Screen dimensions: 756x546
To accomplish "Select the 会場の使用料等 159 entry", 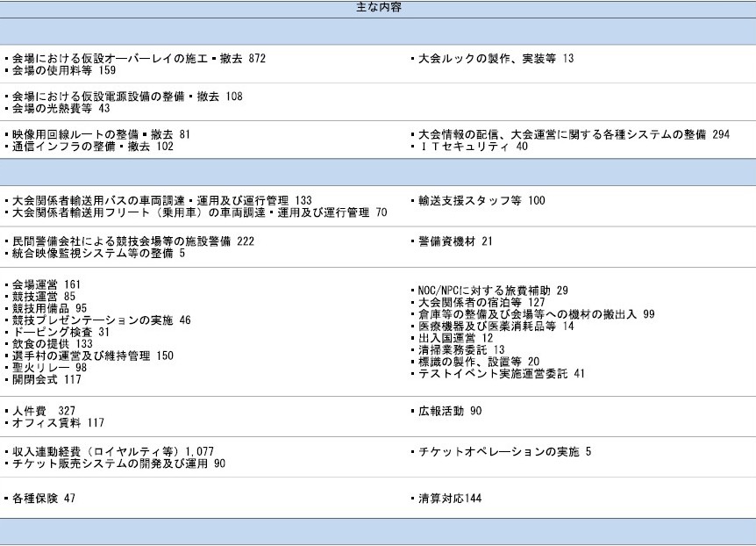I will [x=63, y=70].
